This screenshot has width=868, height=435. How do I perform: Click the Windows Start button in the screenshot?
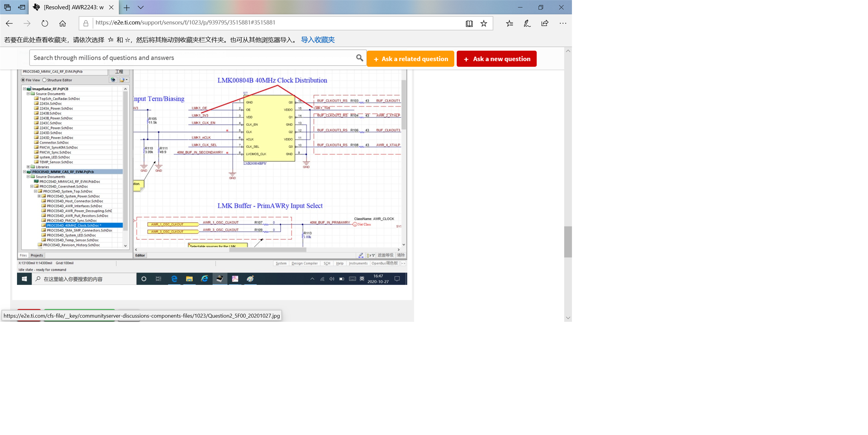24,279
